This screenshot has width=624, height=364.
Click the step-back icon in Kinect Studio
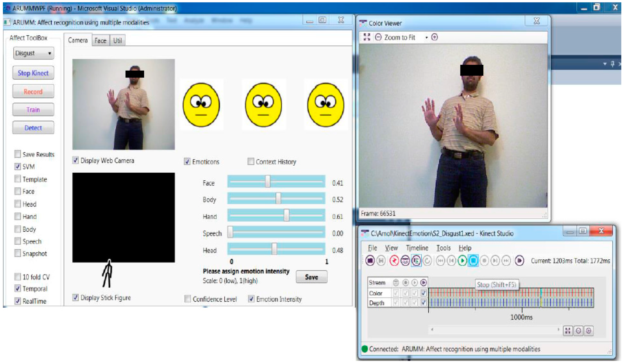coord(451,261)
